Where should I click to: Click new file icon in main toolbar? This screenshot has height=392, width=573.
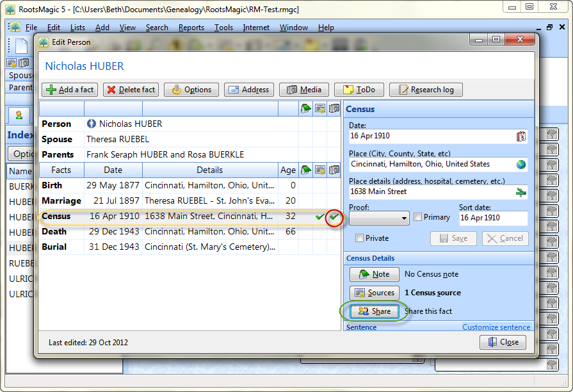point(21,45)
